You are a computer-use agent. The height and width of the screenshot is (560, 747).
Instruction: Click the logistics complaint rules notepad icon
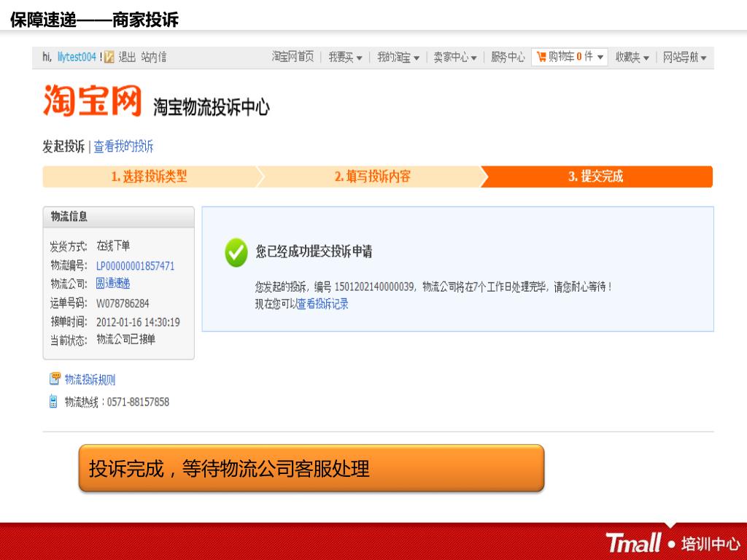[55, 379]
